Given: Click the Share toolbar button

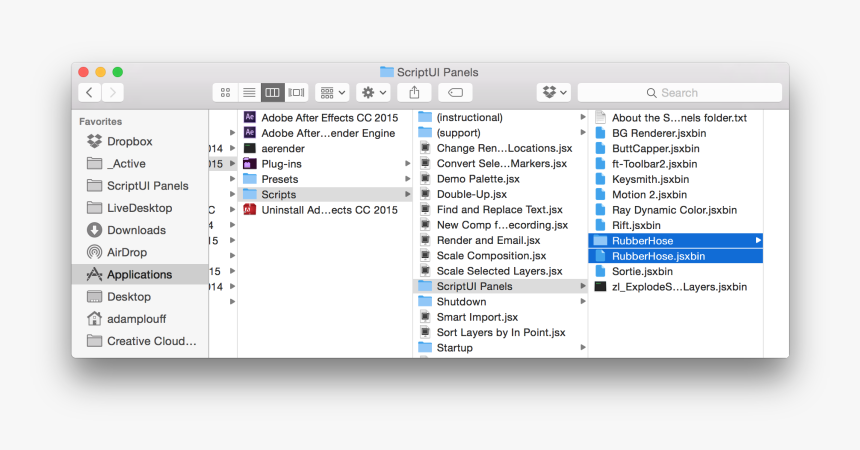Looking at the screenshot, I should point(414,93).
